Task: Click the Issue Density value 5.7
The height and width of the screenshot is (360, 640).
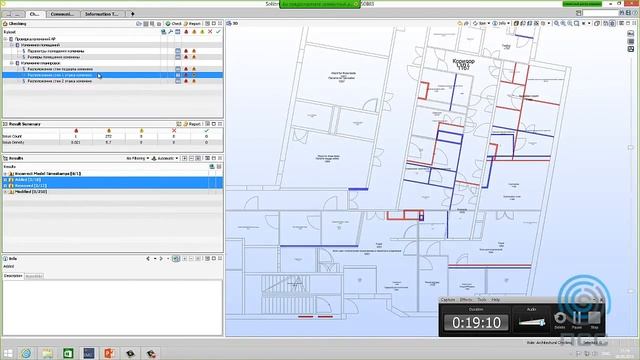Action: pos(109,142)
